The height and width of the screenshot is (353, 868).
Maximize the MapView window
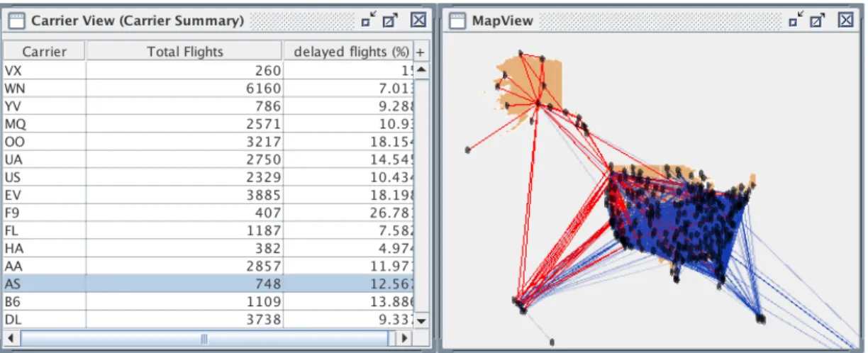point(819,21)
